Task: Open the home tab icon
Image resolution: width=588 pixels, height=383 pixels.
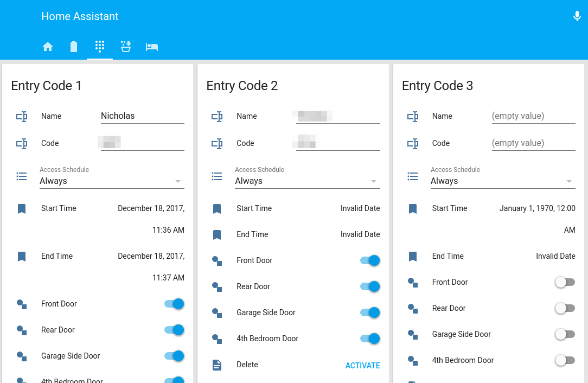Action: [48, 47]
